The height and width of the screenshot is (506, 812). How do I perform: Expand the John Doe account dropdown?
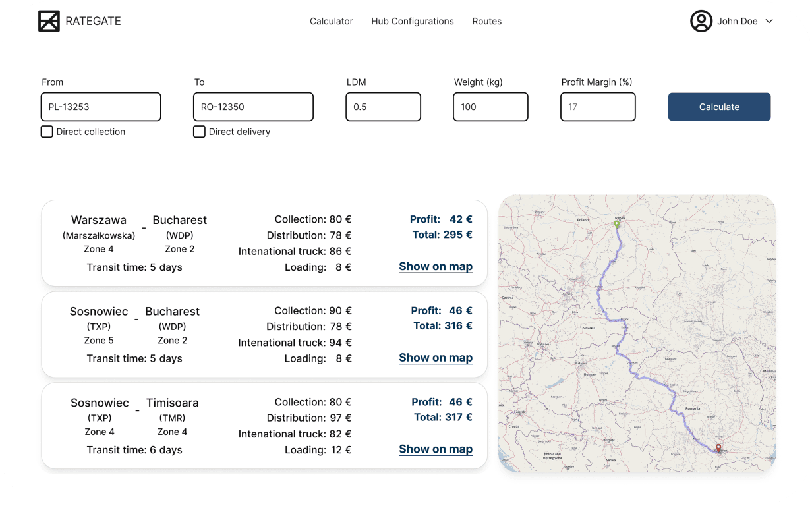pyautogui.click(x=770, y=21)
